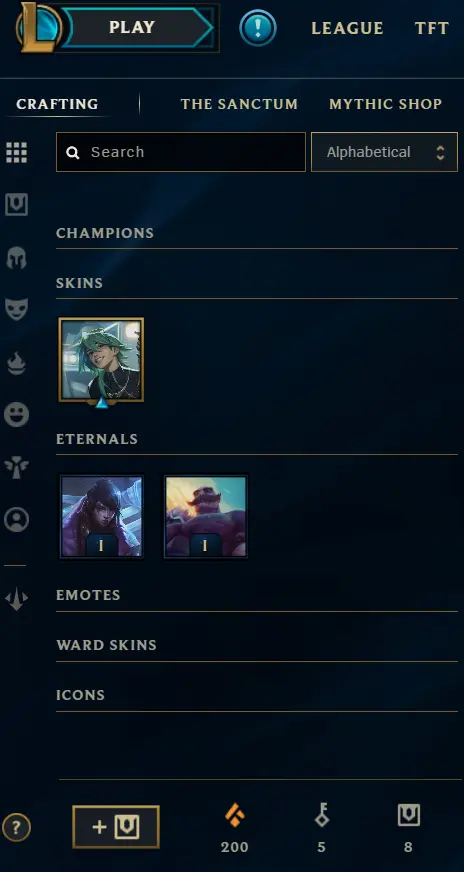
Task: Open the help question mark icon
Action: coord(16,828)
